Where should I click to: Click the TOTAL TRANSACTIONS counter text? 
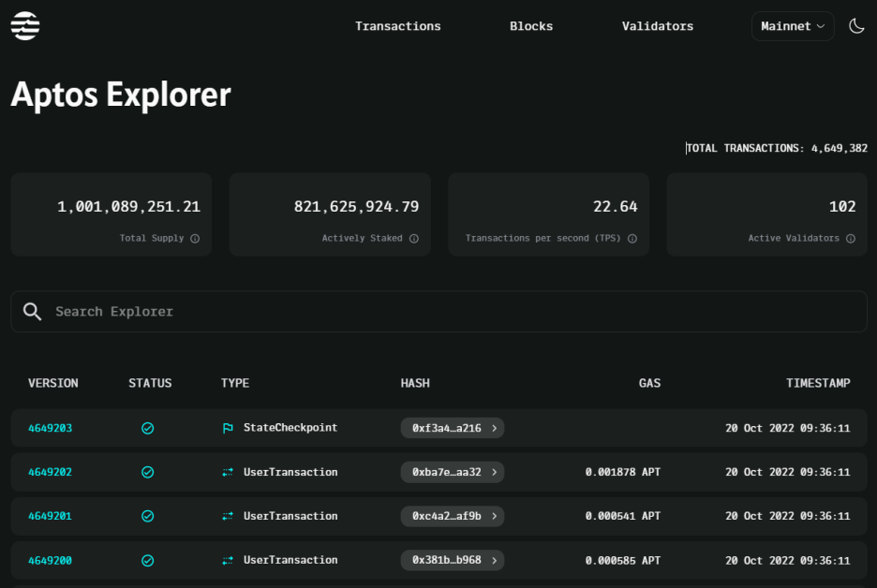[777, 148]
